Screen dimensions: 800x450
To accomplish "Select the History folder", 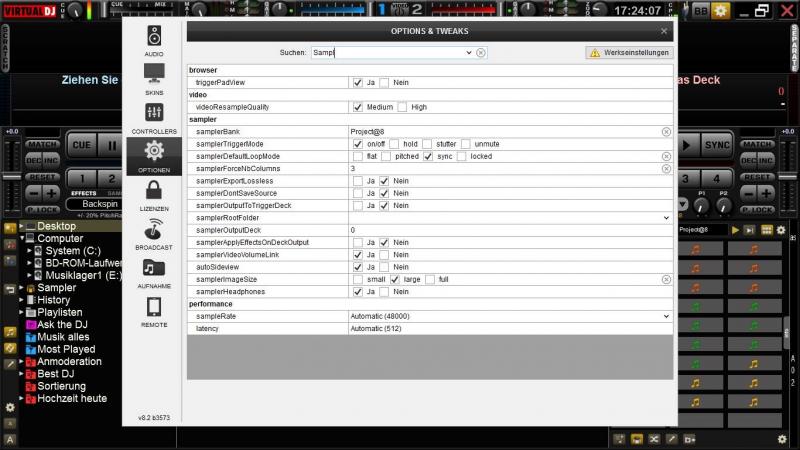I will pos(54,300).
